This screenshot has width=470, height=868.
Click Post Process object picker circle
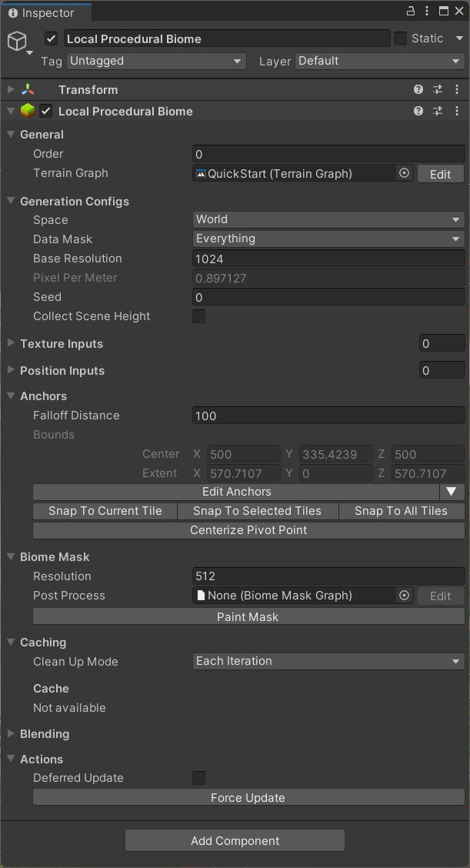tap(404, 595)
